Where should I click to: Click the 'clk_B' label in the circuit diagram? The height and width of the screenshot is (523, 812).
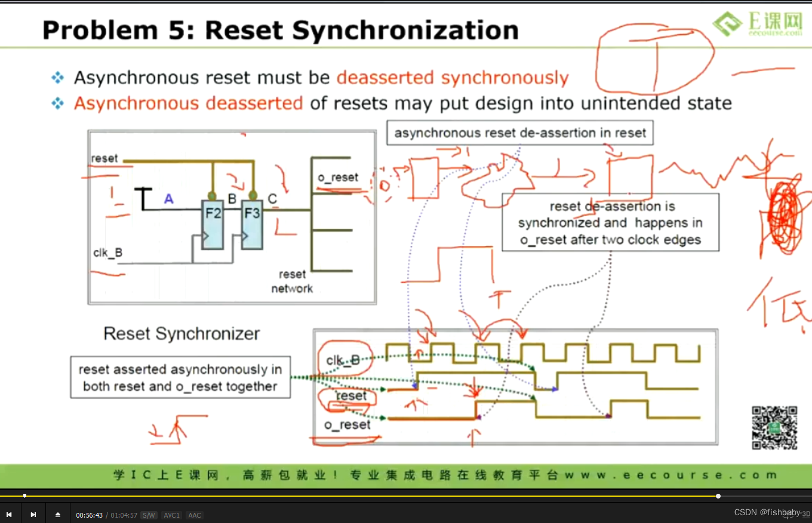[x=108, y=253]
